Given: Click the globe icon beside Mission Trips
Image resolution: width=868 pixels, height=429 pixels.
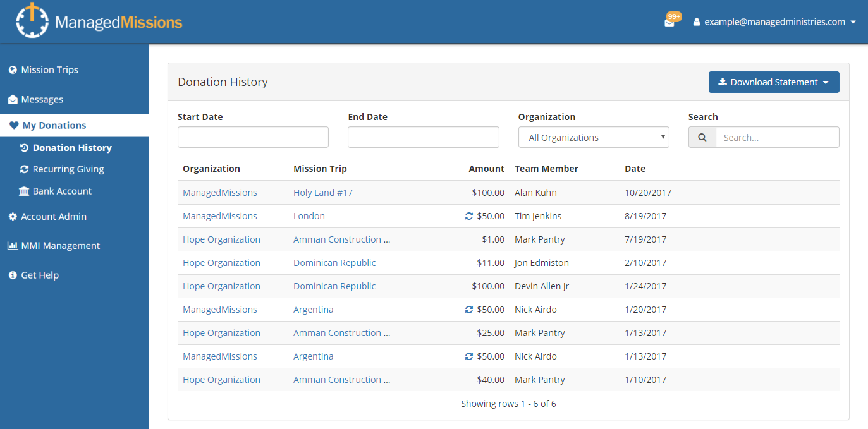Looking at the screenshot, I should pos(13,70).
